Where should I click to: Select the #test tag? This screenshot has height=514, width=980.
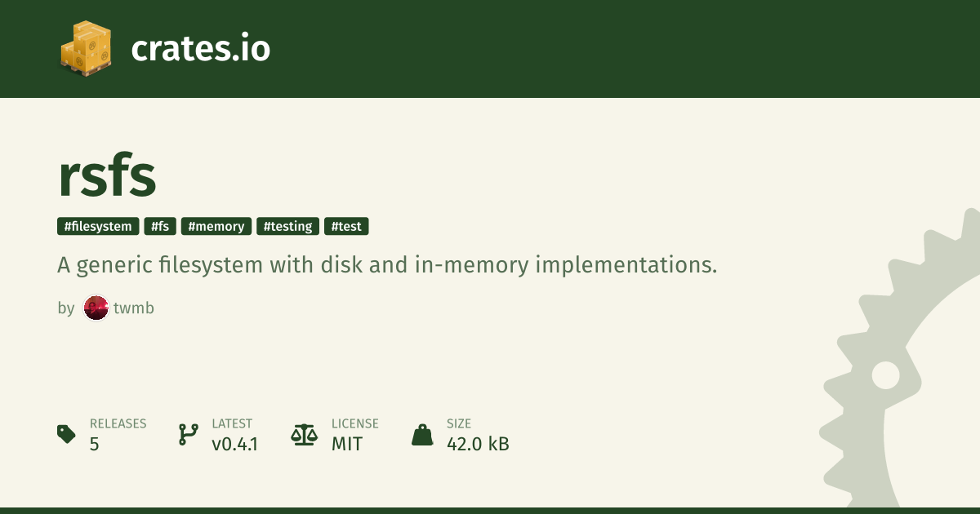click(346, 226)
